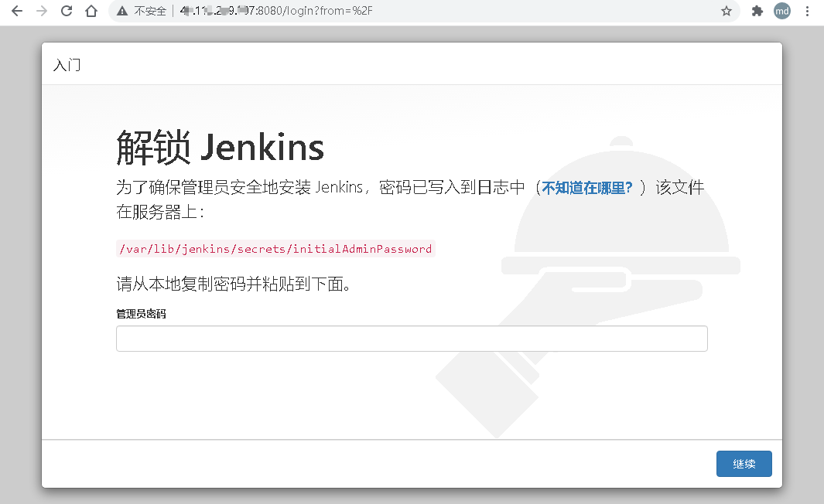
Task: Click the 管理员密码 password input field
Action: click(x=412, y=339)
